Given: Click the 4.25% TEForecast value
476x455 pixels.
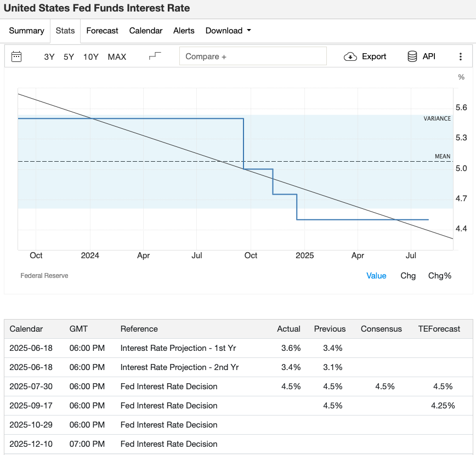Looking at the screenshot, I should pos(443,406).
